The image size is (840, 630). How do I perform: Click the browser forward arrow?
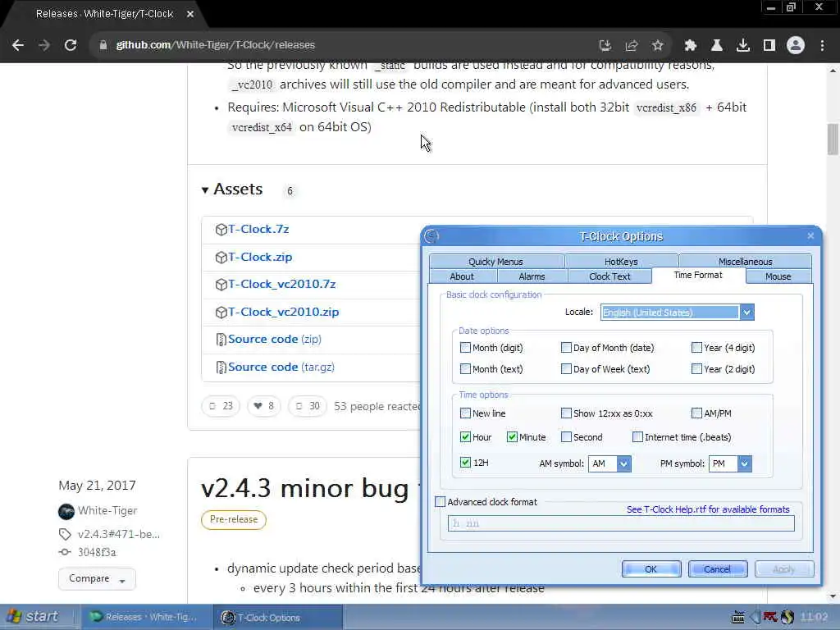[x=44, y=45]
